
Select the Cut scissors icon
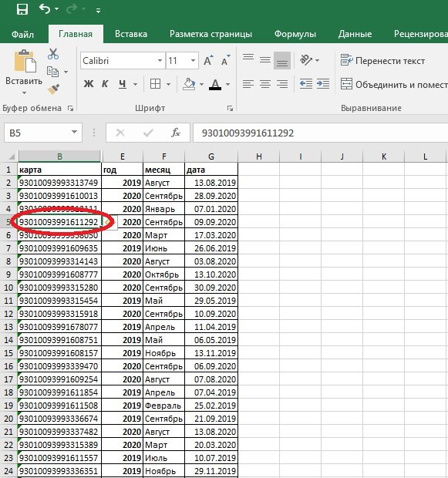53,54
